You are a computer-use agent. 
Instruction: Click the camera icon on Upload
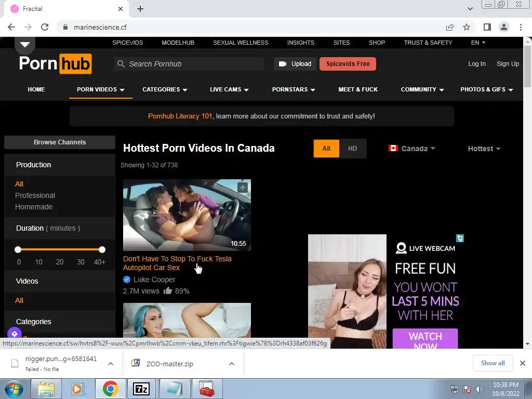pyautogui.click(x=282, y=64)
